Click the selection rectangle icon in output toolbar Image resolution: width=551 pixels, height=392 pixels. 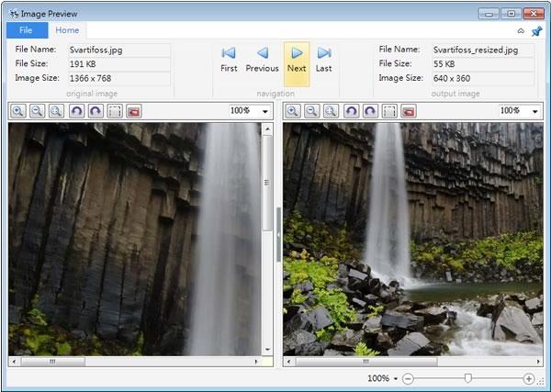click(389, 111)
